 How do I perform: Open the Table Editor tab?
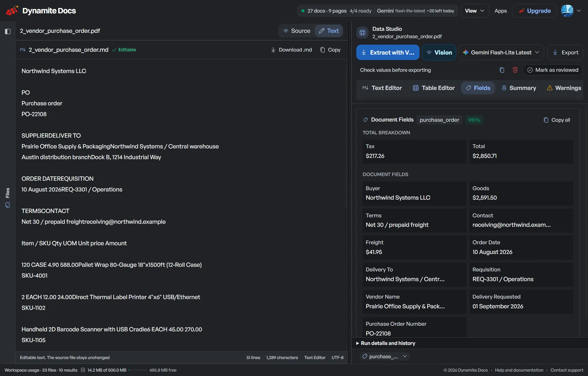tap(434, 88)
